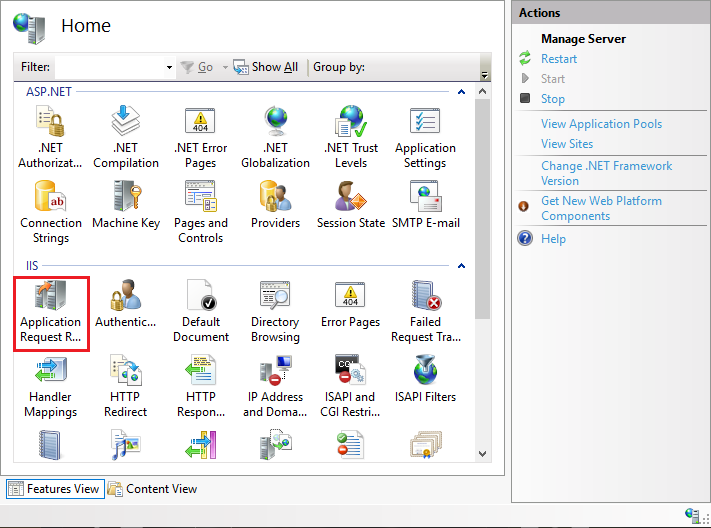
Task: Open .NET Globalization feature
Action: coord(275,137)
